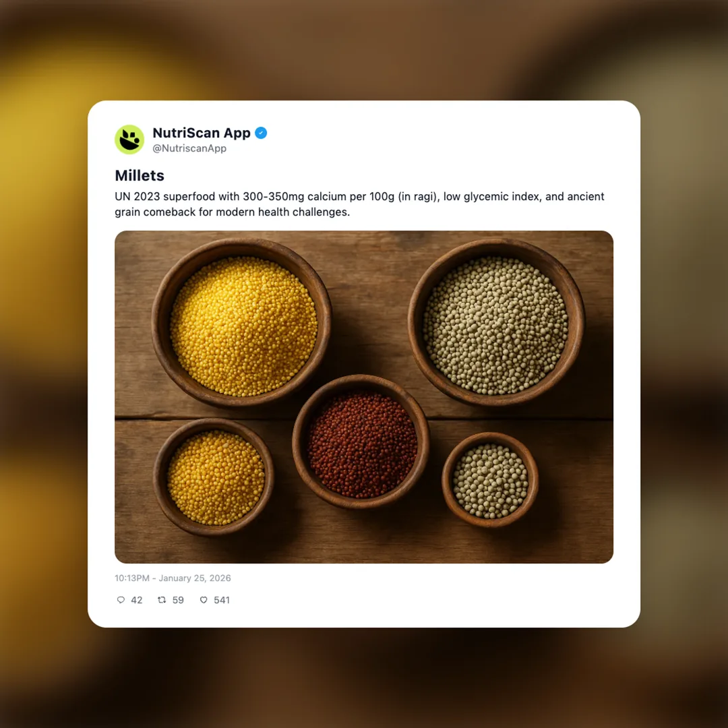728x728 pixels.
Task: Click the NutriScan App profile avatar
Action: click(x=129, y=140)
